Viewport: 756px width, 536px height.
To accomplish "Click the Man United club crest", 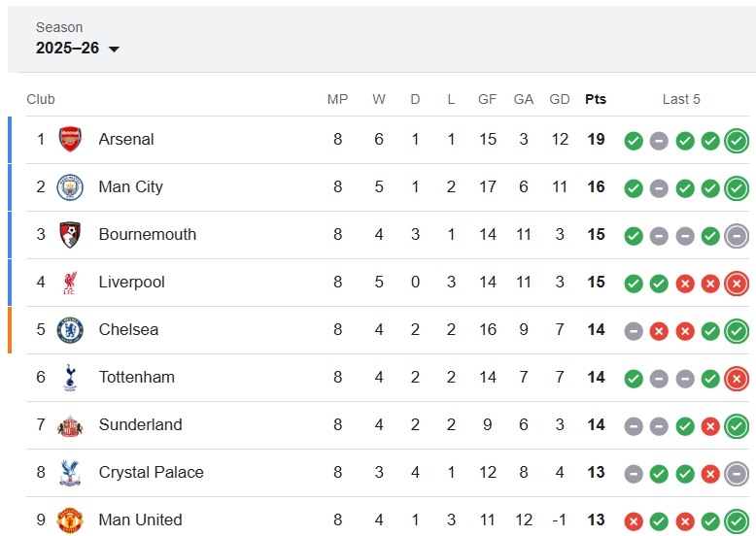I will pos(70,519).
